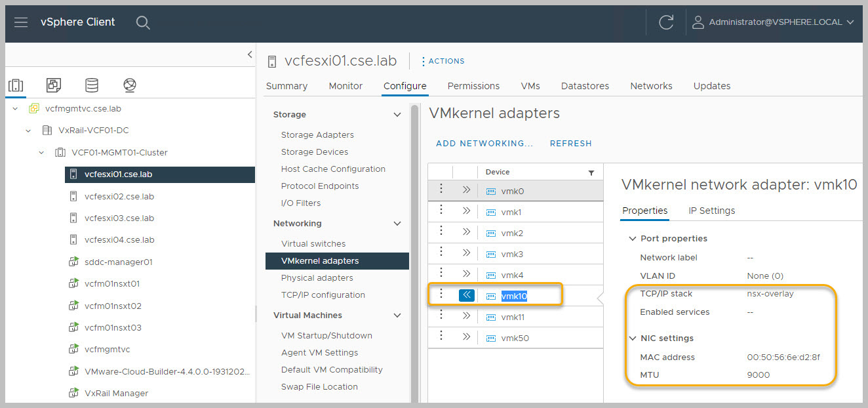Expand details for vmk50 adapter row
Viewport: 868px width, 408px height.
466,337
